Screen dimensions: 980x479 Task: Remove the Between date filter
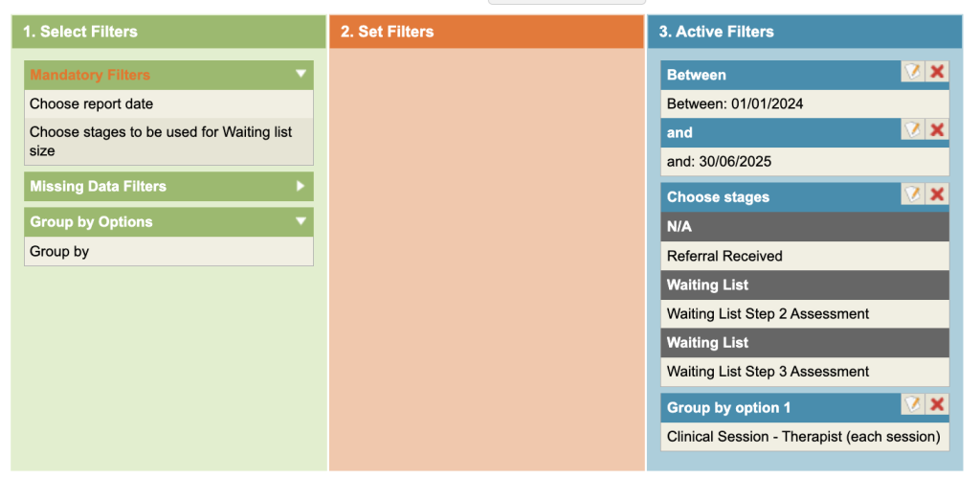pos(937,72)
